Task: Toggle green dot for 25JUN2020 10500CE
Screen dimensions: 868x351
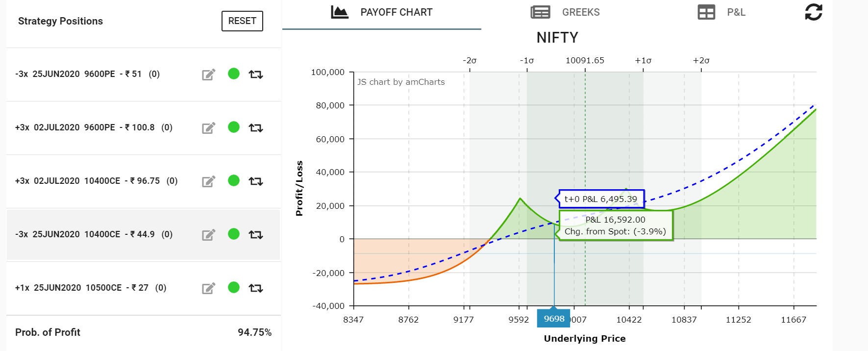Action: pos(234,287)
